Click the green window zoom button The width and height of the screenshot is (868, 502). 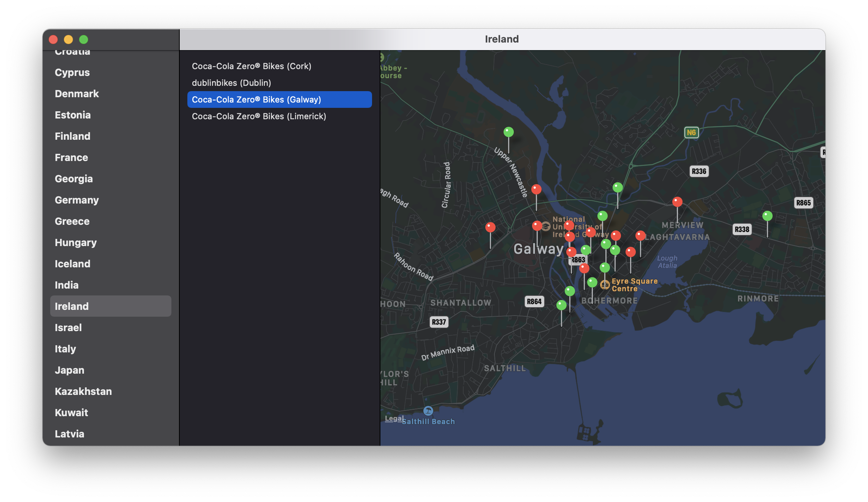(x=84, y=39)
